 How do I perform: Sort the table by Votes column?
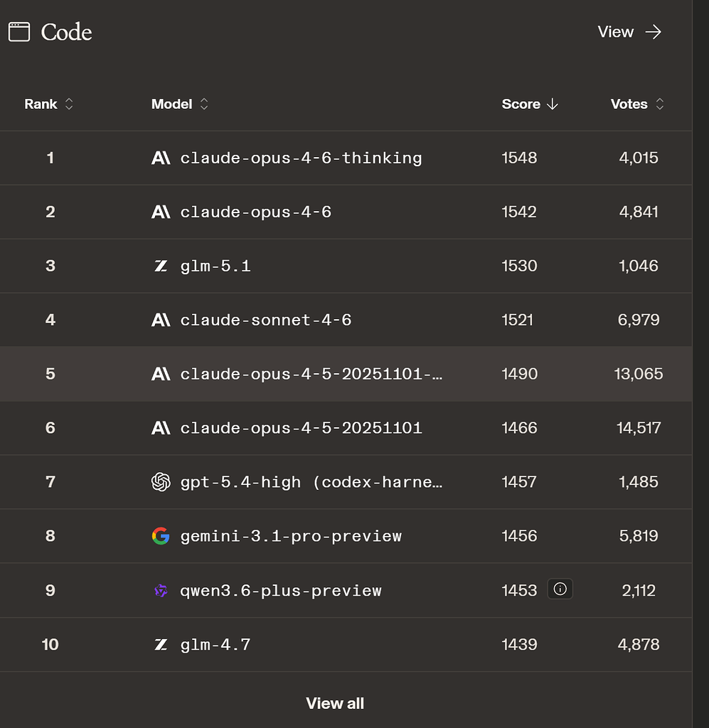[x=637, y=104]
